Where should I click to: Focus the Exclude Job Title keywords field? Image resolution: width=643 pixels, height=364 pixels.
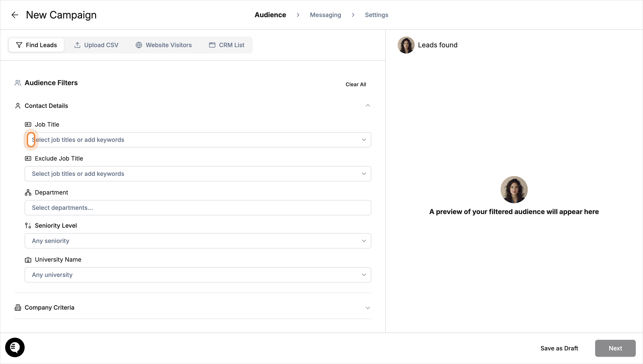(x=198, y=174)
